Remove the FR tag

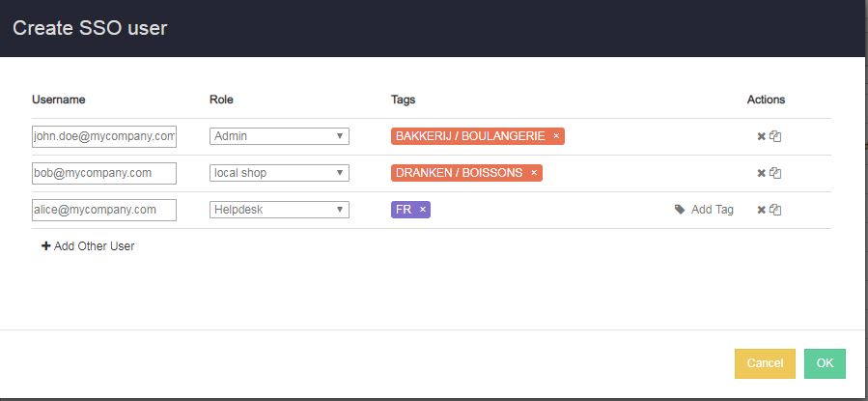422,210
